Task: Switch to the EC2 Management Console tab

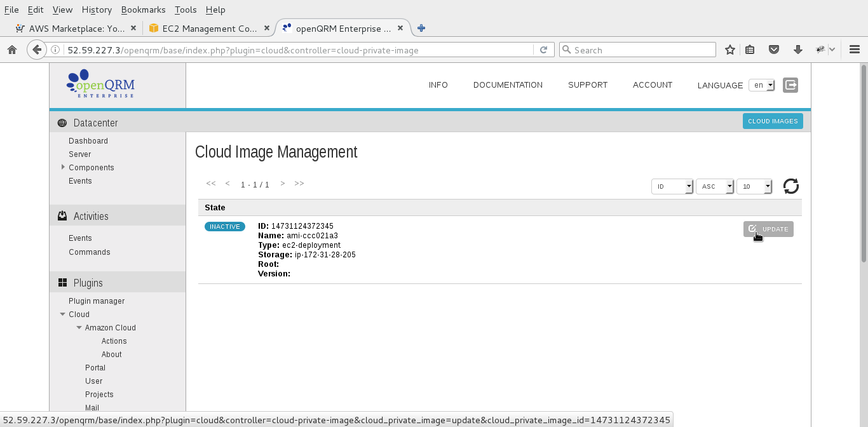Action: tap(209, 28)
